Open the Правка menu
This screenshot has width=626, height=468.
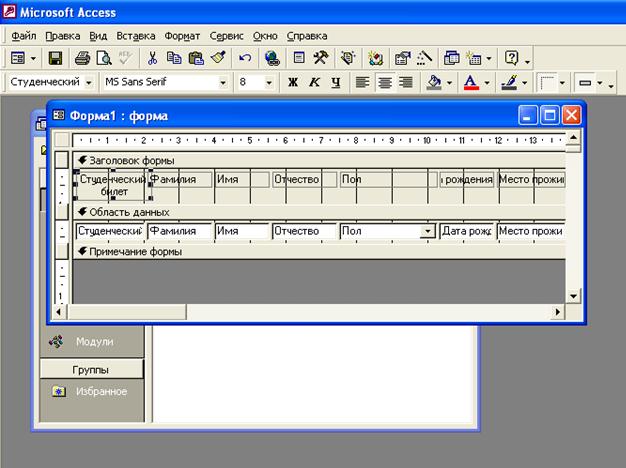[63, 36]
